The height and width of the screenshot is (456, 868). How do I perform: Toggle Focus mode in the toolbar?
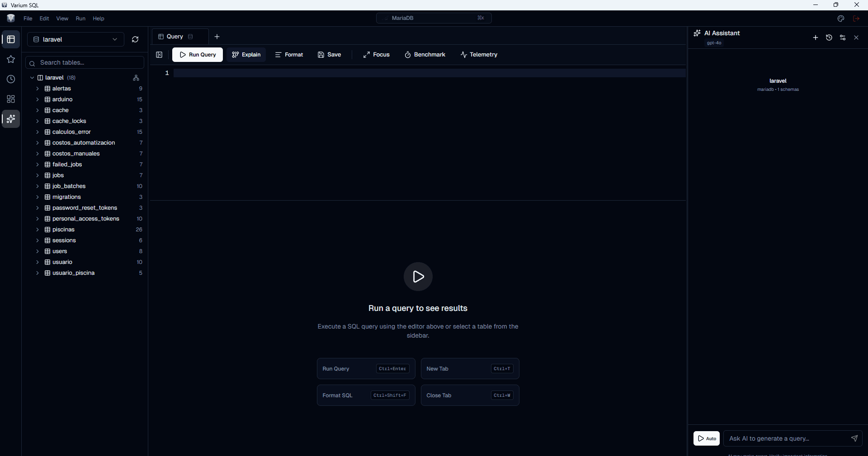[376, 54]
